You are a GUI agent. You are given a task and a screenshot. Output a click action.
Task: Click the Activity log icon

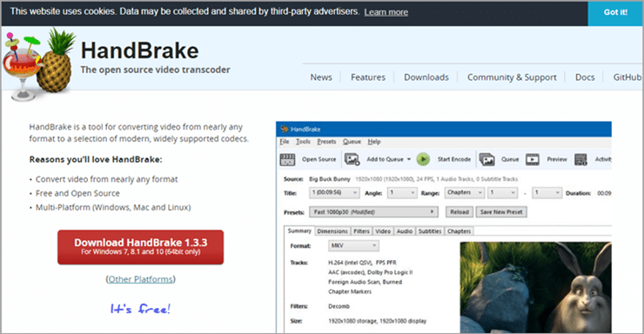(580, 159)
